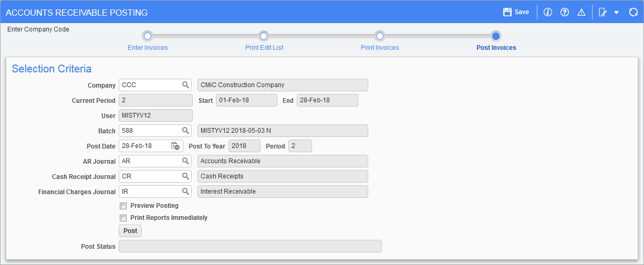This screenshot has width=644, height=265.
Task: Check Print Reports Immediately option
Action: [123, 218]
